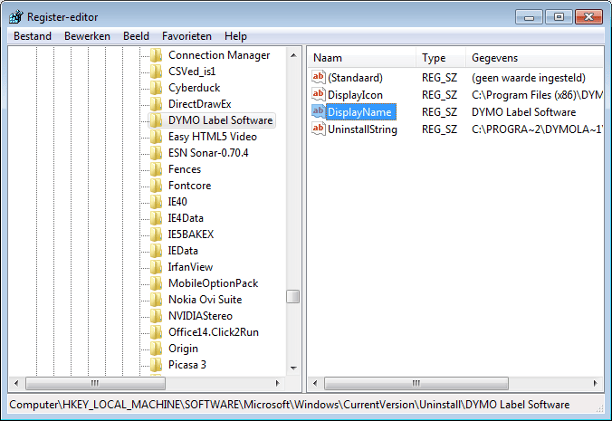Click the Office14.Click2Run folder icon
Image resolution: width=612 pixels, height=421 pixels.
click(156, 332)
